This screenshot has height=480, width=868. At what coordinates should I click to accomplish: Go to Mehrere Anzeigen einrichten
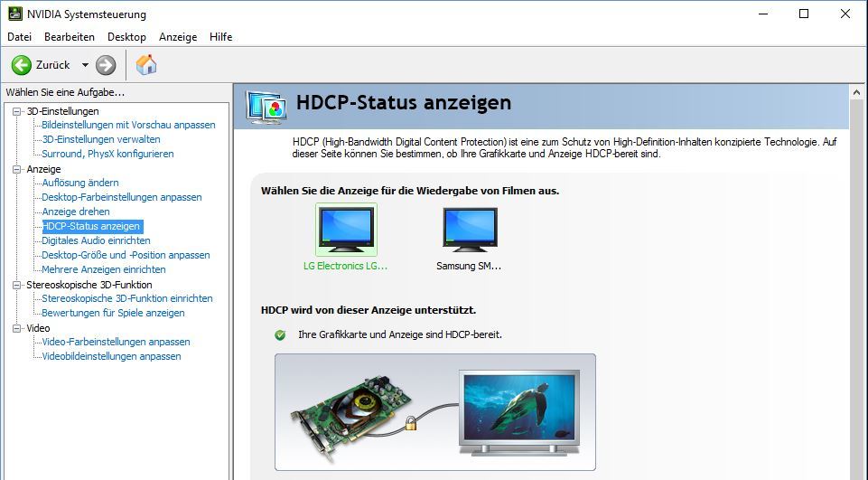tap(104, 269)
